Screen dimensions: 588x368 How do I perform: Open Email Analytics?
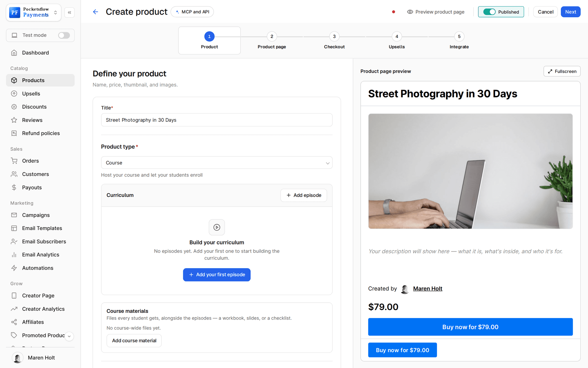pos(40,255)
